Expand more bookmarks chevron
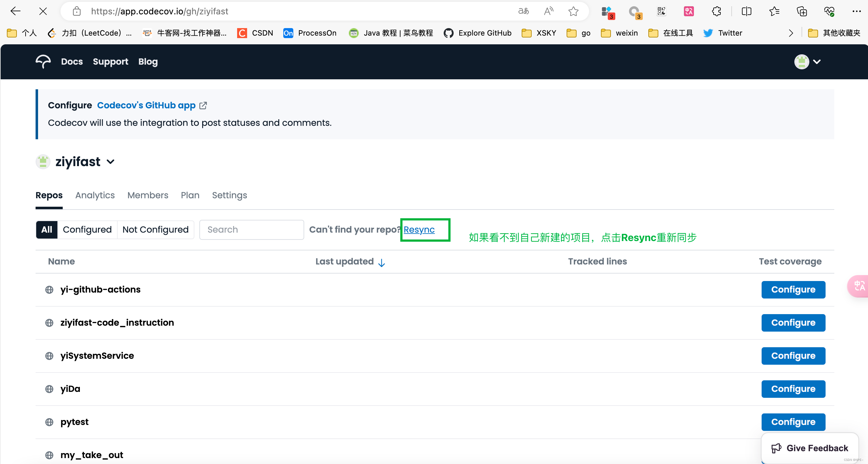868x464 pixels. (791, 33)
